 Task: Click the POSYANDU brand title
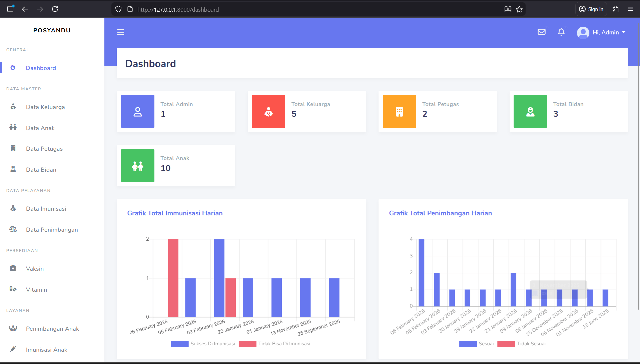pos(52,30)
